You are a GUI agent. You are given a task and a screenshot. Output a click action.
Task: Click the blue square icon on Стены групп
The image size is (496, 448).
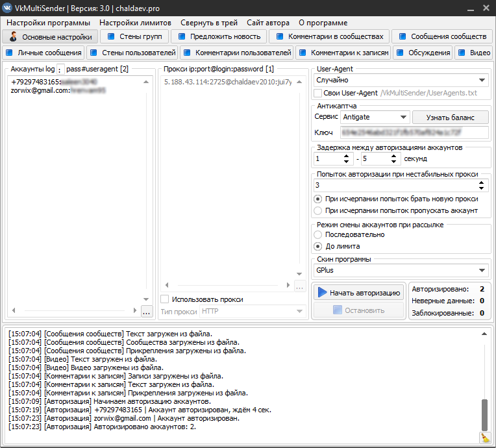tap(111, 36)
